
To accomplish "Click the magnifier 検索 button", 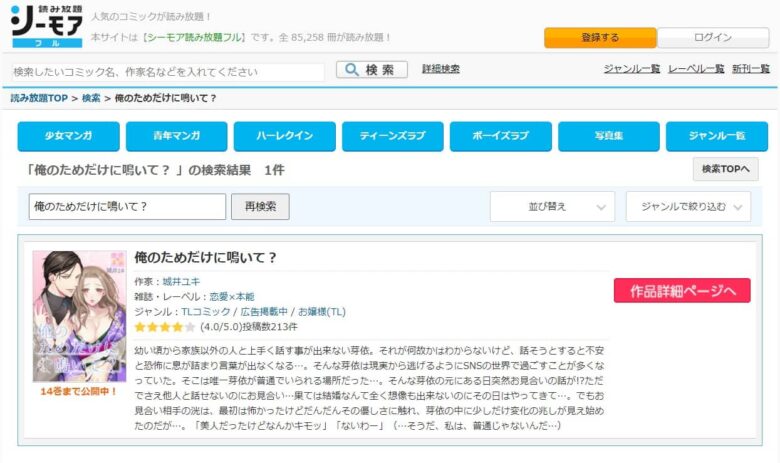I will [372, 70].
